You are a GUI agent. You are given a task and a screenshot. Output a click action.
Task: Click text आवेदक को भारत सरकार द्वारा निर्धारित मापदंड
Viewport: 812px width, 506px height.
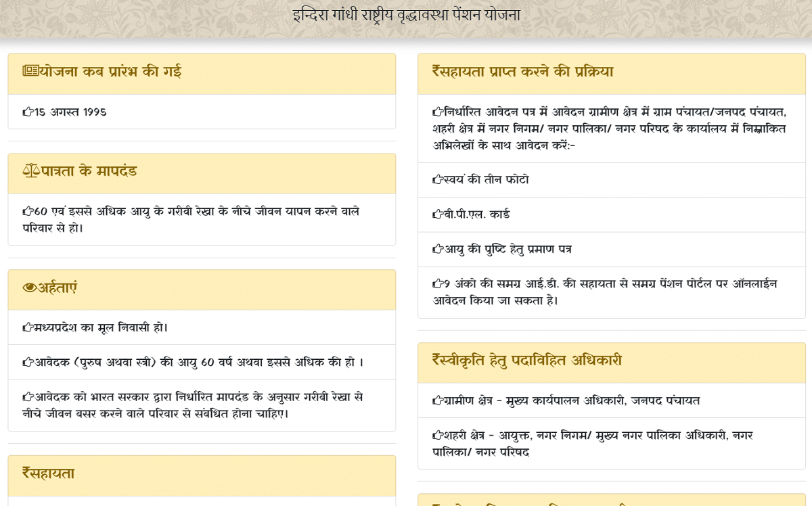tap(193, 405)
